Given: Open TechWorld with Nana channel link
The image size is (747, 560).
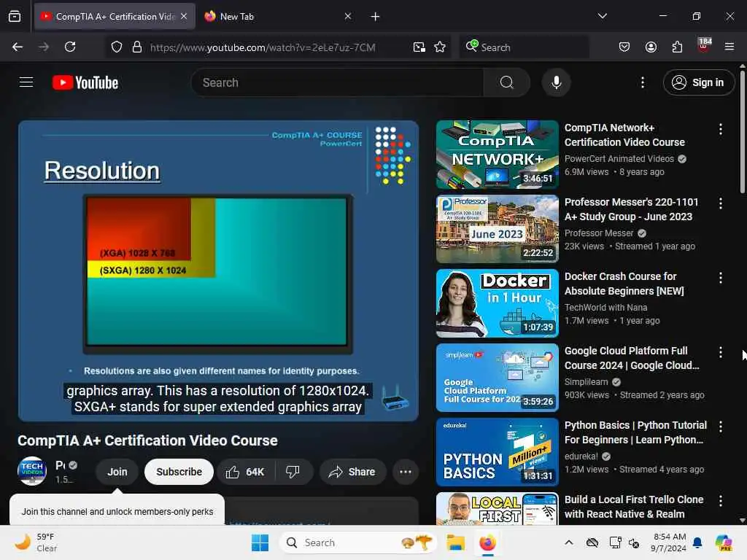Looking at the screenshot, I should click(606, 308).
